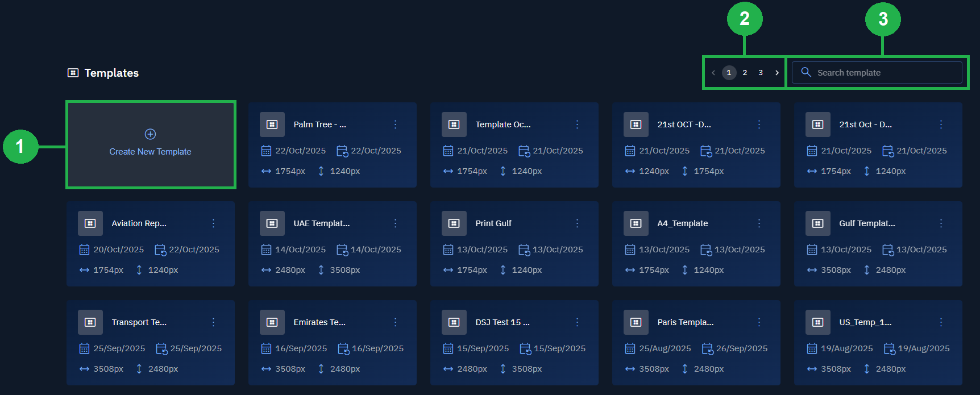Click the search magnifier icon

[x=805, y=72]
